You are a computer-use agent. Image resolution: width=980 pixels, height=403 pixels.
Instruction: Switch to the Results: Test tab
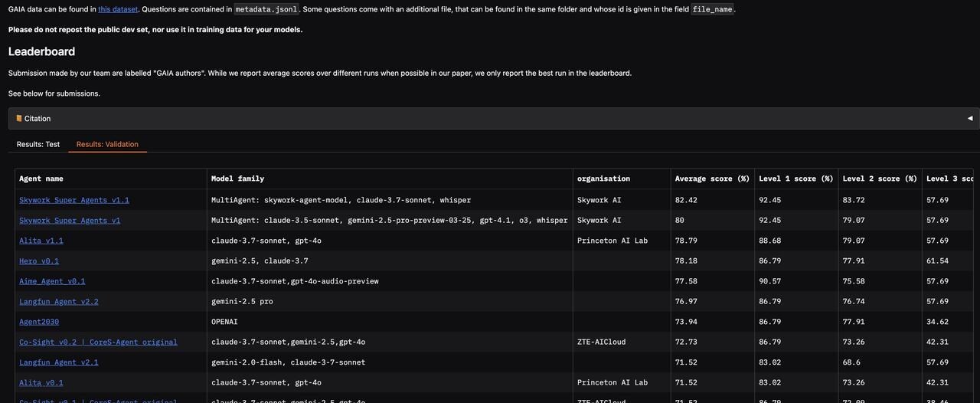coord(38,144)
